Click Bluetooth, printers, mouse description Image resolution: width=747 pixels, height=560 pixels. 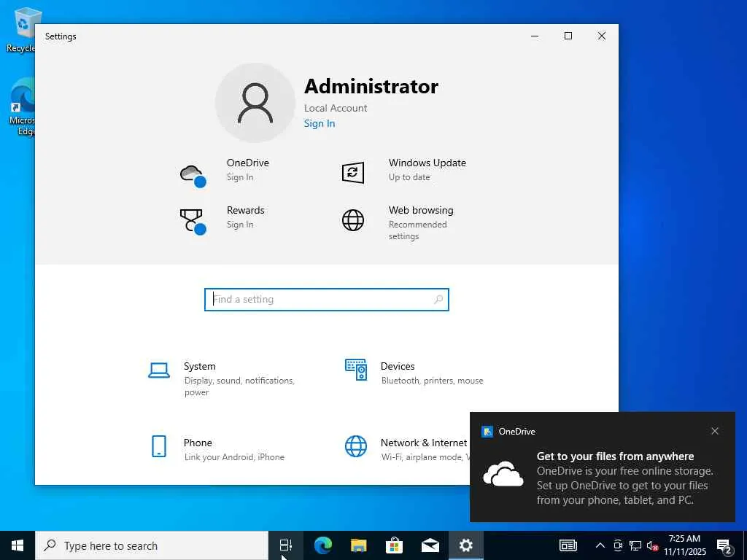coord(432,381)
